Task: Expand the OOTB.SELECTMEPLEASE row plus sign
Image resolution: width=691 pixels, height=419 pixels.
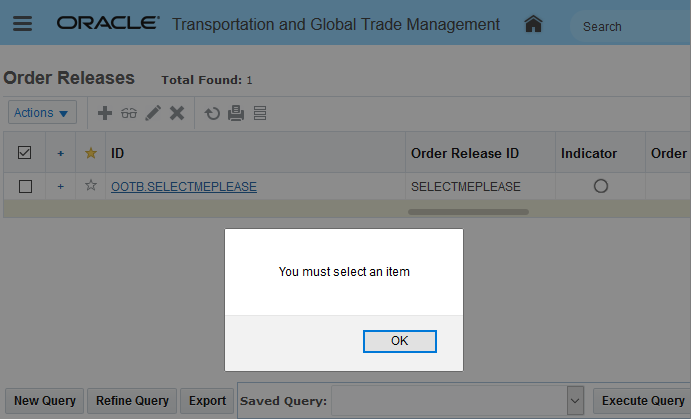Action: pyautogui.click(x=60, y=186)
